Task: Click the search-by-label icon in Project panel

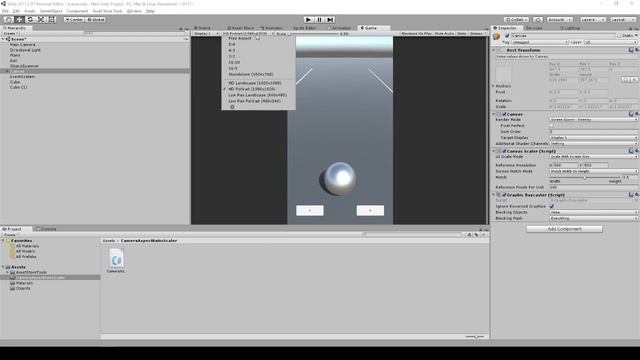Action: tap(476, 235)
